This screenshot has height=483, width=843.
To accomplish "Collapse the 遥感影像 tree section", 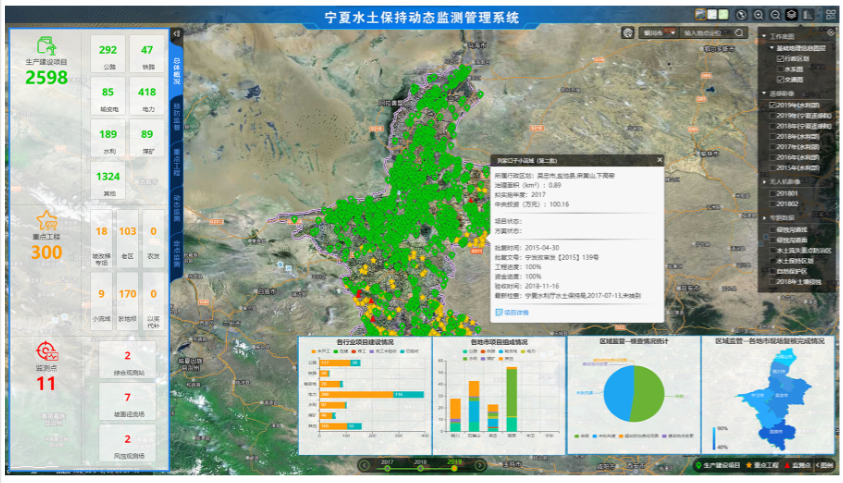I will pyautogui.click(x=763, y=93).
